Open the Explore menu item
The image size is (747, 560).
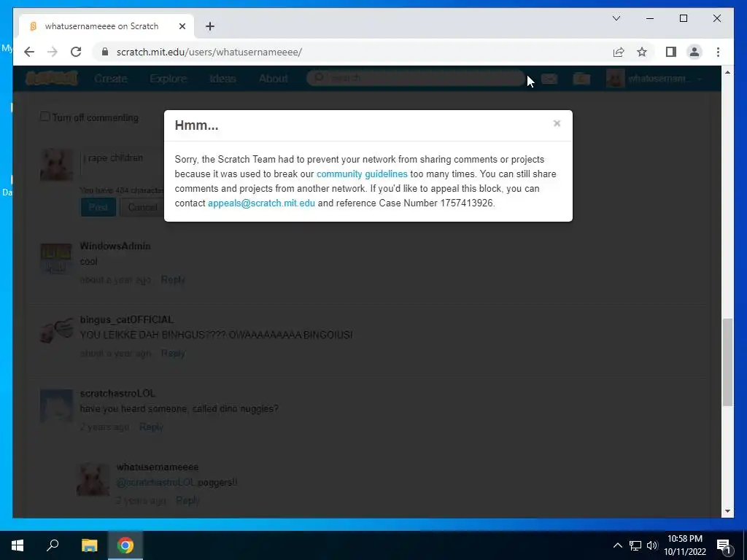[x=169, y=79]
